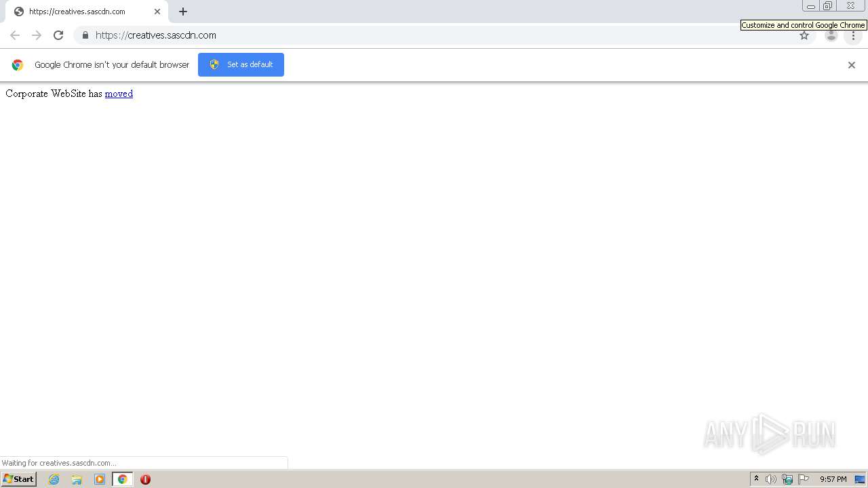Image resolution: width=868 pixels, height=488 pixels.
Task: Open a new tab with the plus button
Action: pyautogui.click(x=183, y=12)
